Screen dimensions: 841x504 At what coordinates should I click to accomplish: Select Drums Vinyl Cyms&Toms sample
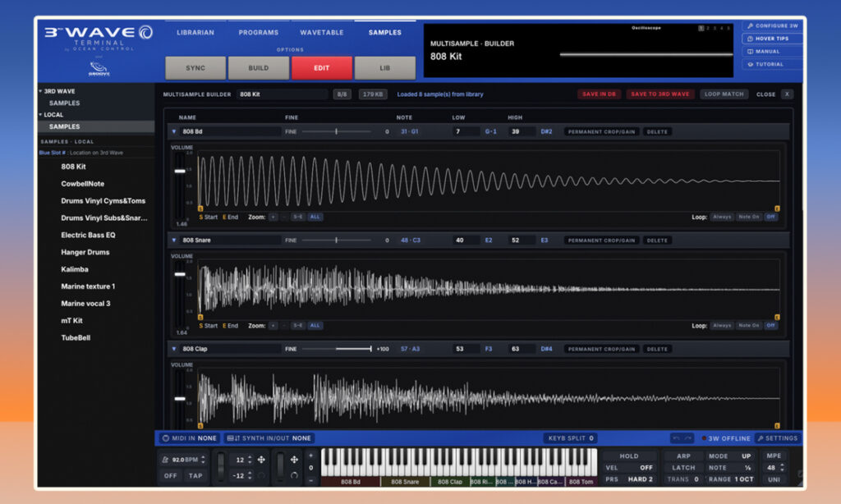click(103, 201)
